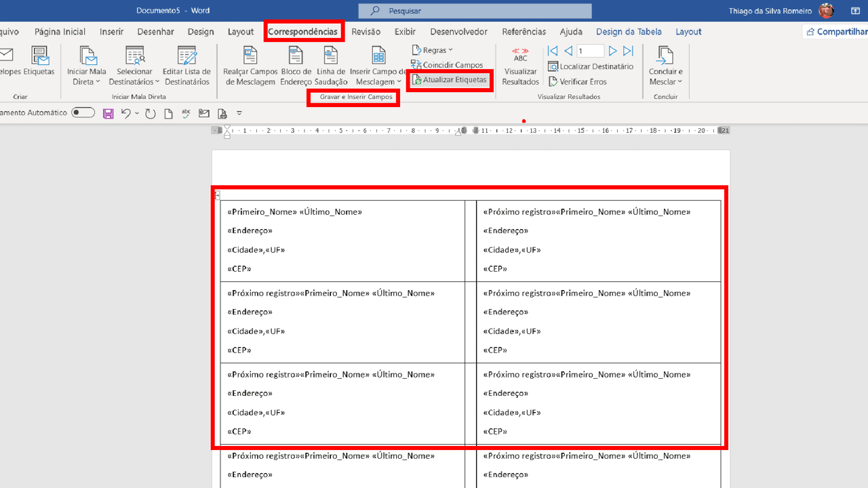Open the Design da Tabela tab

click(629, 32)
